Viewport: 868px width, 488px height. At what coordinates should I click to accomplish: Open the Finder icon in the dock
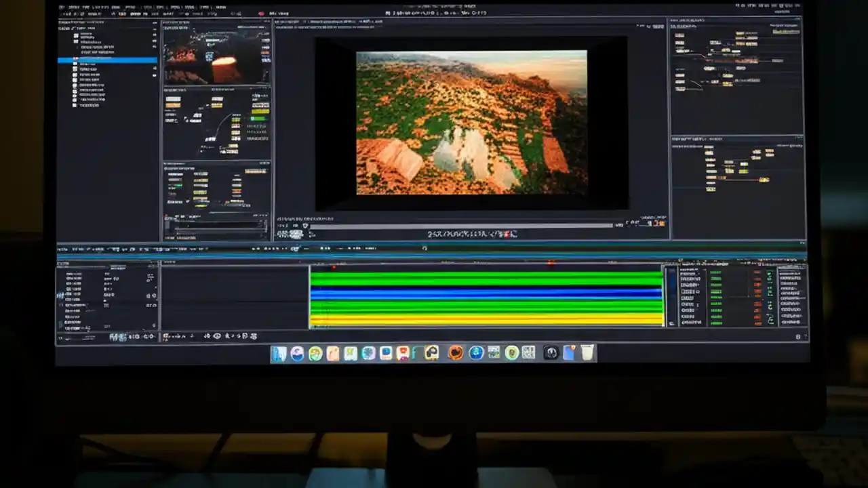pyautogui.click(x=279, y=352)
